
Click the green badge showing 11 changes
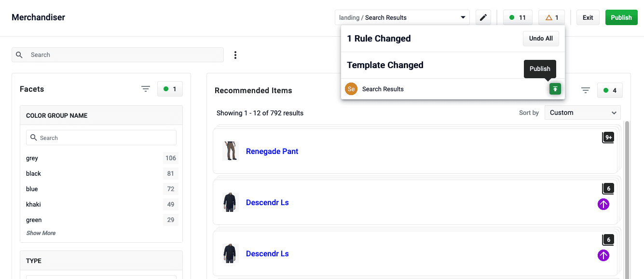(x=517, y=17)
